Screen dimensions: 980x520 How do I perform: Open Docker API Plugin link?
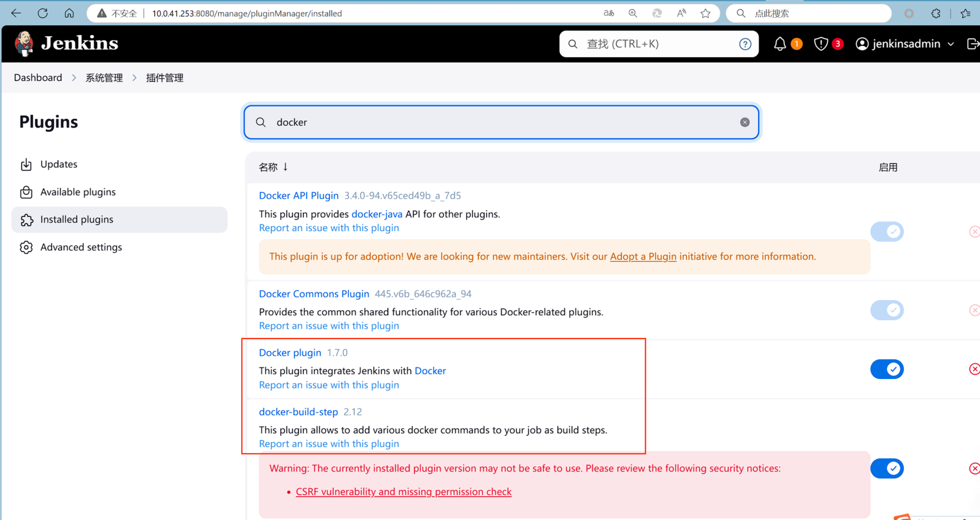click(299, 196)
